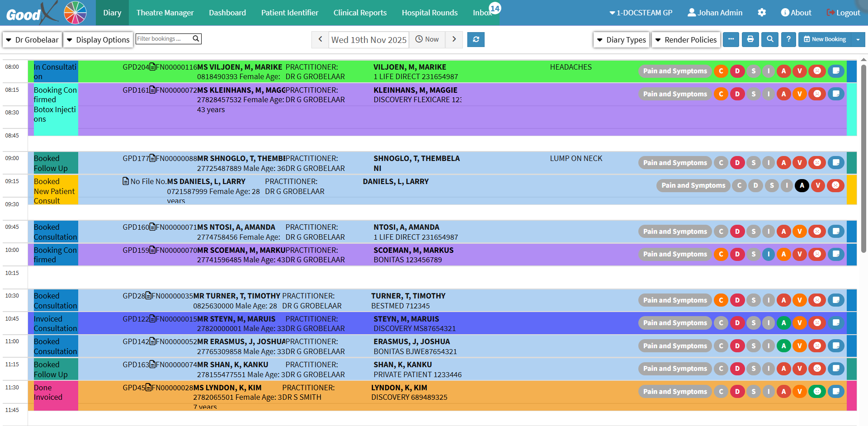Open the settings gear in the header
Image resolution: width=868 pixels, height=426 pixels.
click(762, 13)
